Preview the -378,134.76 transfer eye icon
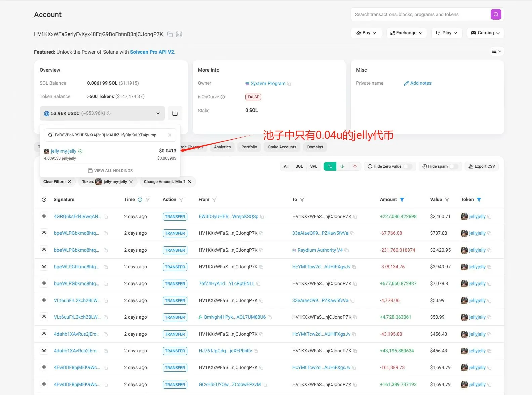This screenshot has width=532, height=395. (x=44, y=267)
